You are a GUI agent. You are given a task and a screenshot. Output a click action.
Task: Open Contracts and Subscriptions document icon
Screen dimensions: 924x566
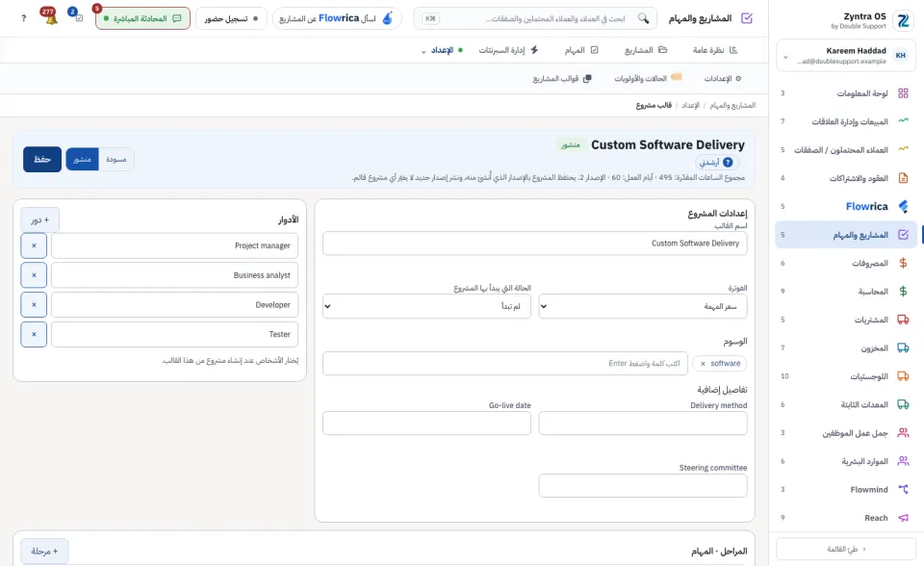pos(903,178)
